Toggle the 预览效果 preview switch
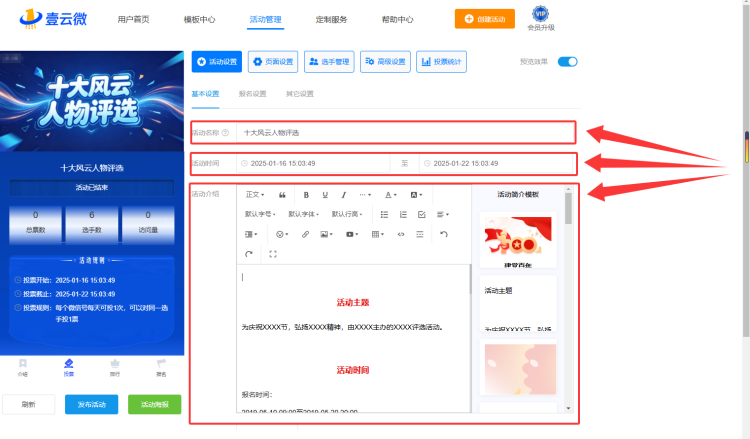 coord(567,62)
